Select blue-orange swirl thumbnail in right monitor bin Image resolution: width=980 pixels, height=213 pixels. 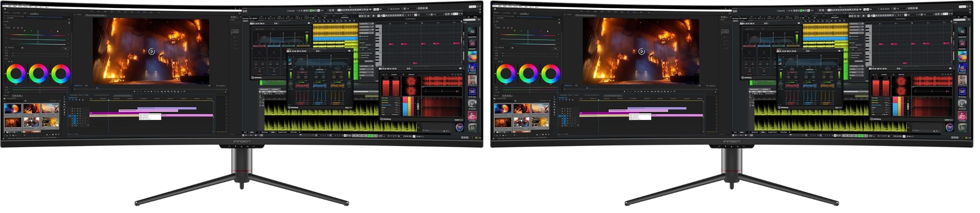tap(503, 109)
